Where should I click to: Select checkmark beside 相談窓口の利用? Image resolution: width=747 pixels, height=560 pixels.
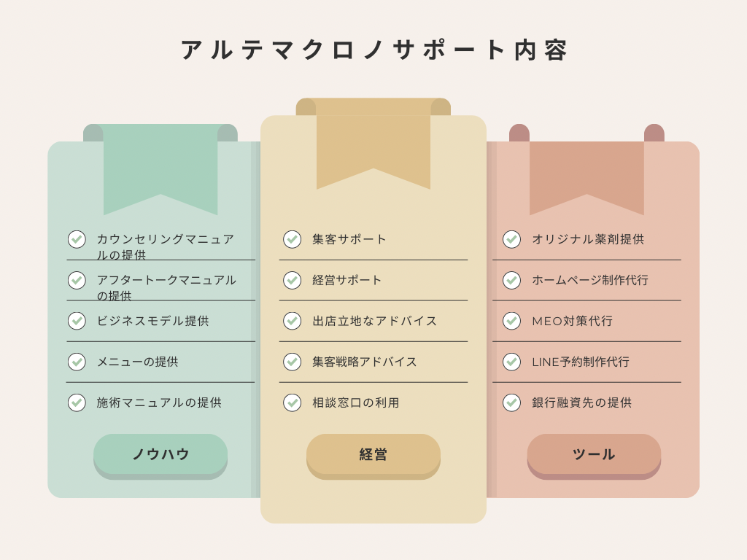coord(292,402)
